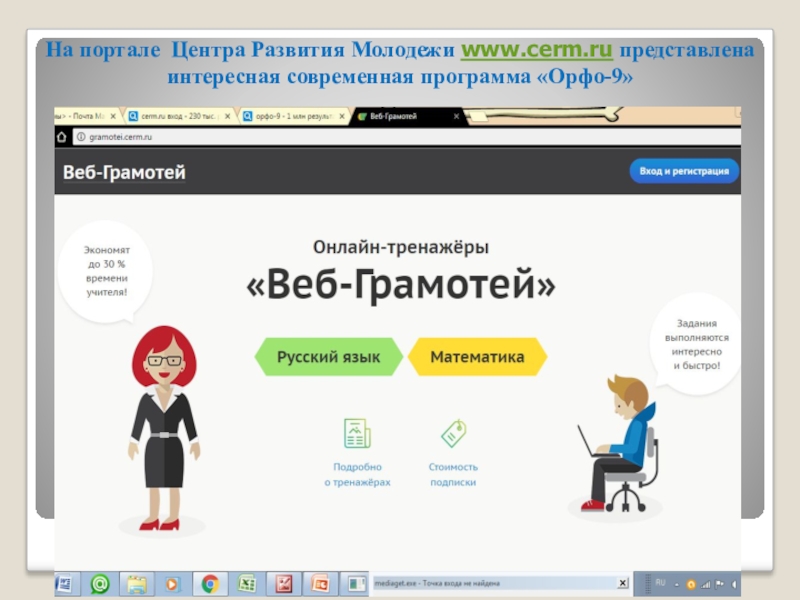The width and height of the screenshot is (800, 600).
Task: Choose the 'Русский язык' green button
Action: 329,357
